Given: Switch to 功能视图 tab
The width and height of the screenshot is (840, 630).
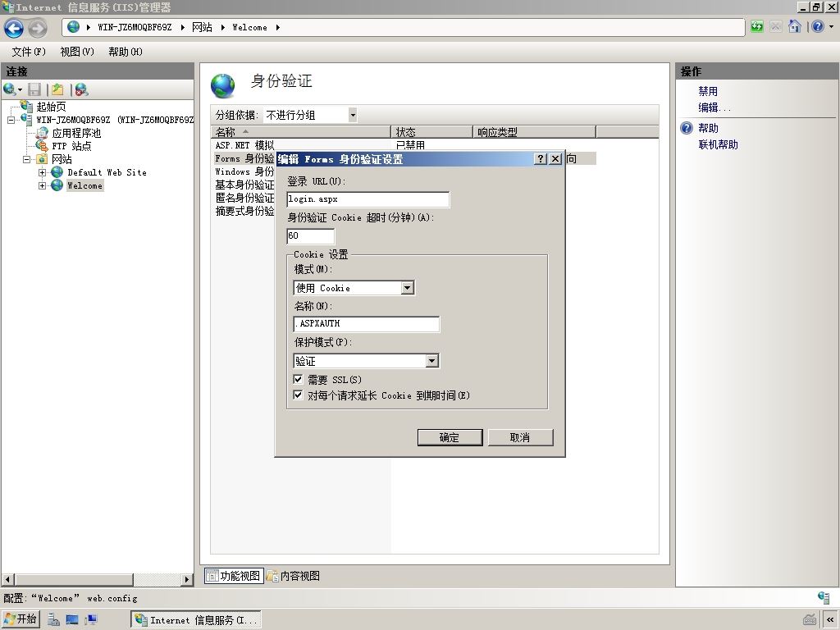Looking at the screenshot, I should 234,576.
